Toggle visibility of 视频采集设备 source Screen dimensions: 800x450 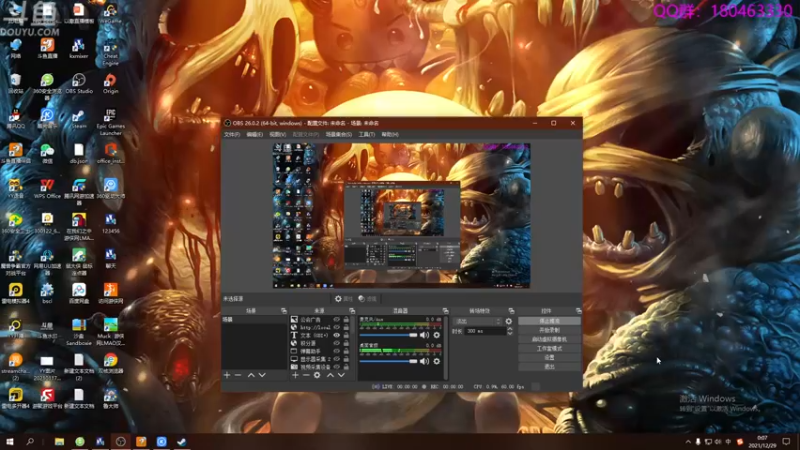click(336, 367)
